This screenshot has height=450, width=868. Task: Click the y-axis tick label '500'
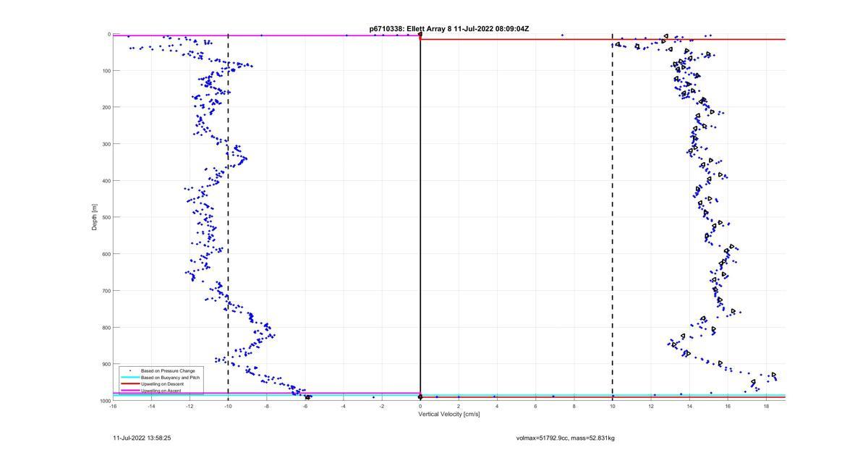106,217
